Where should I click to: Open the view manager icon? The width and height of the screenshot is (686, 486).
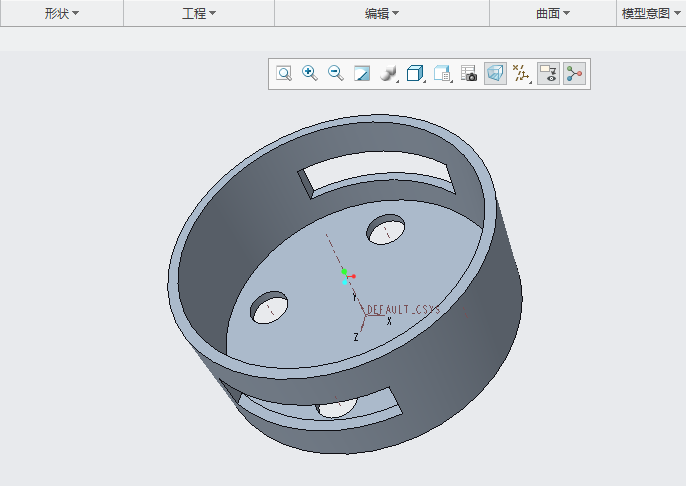coord(443,74)
